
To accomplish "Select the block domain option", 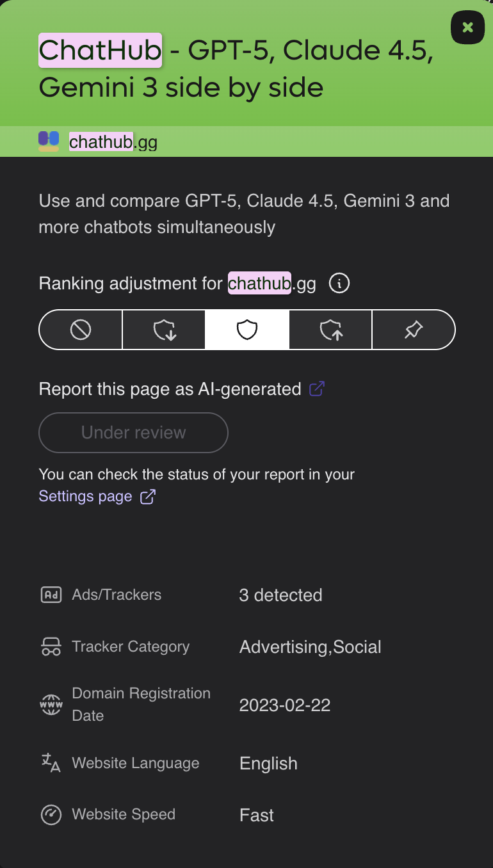I will (81, 330).
